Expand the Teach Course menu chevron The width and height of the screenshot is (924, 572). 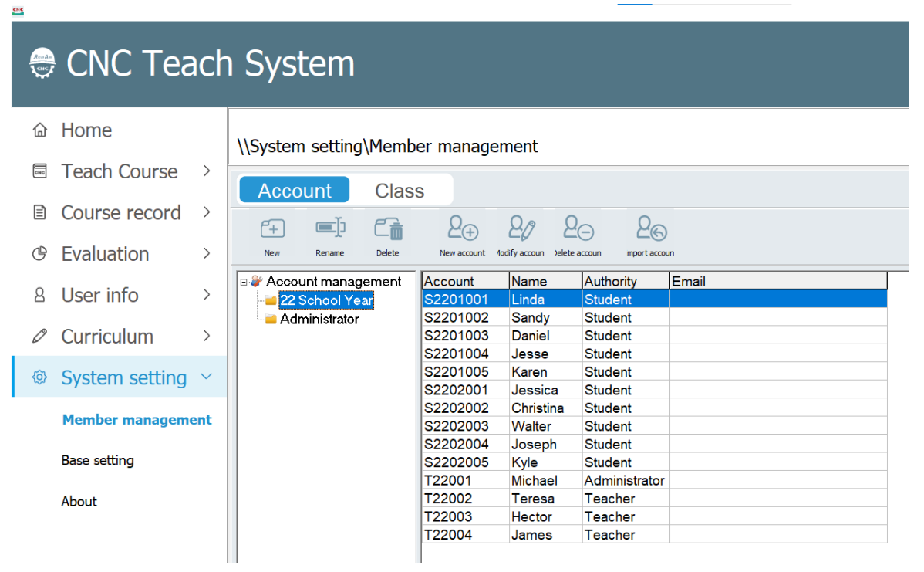tap(207, 171)
